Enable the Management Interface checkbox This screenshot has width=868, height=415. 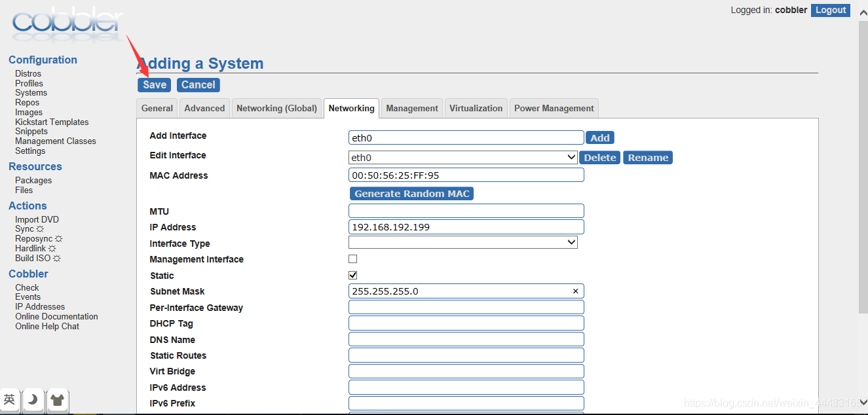pos(352,259)
